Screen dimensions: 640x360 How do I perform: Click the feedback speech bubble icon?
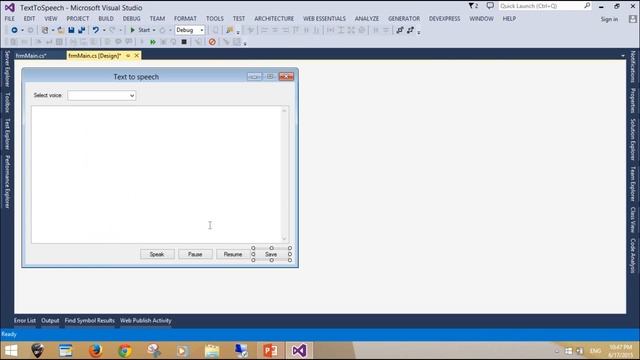(x=490, y=6)
